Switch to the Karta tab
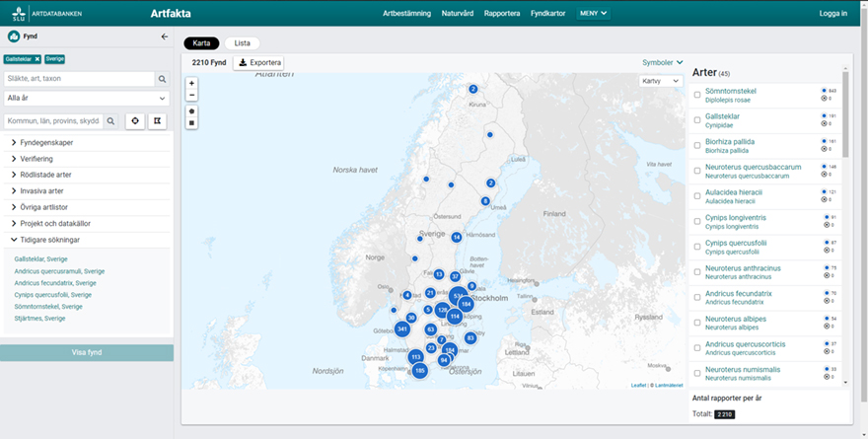 click(201, 43)
